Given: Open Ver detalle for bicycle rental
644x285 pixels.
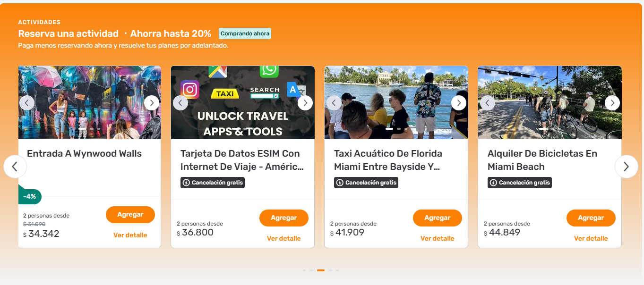Looking at the screenshot, I should click(591, 238).
